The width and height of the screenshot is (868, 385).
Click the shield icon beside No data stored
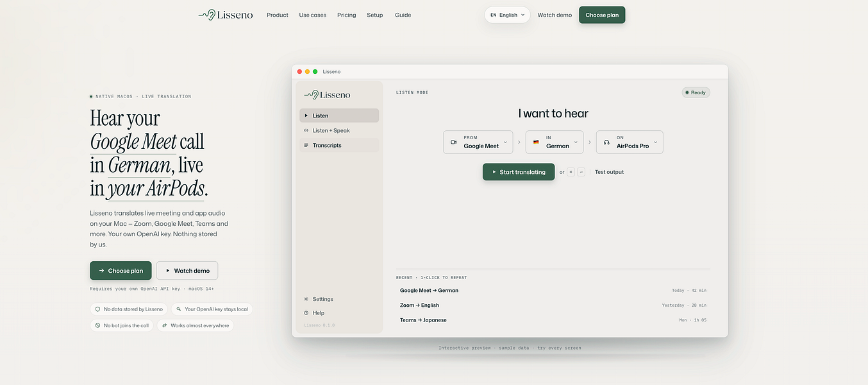coord(98,309)
